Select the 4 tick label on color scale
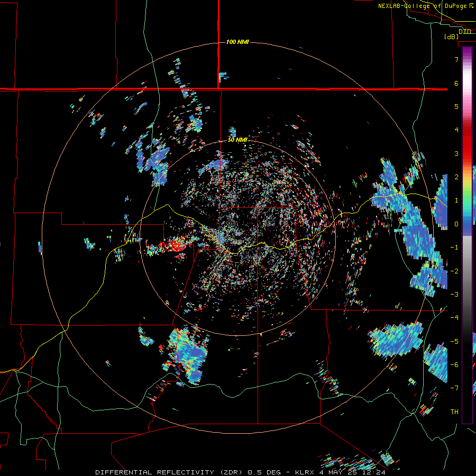 (x=456, y=130)
